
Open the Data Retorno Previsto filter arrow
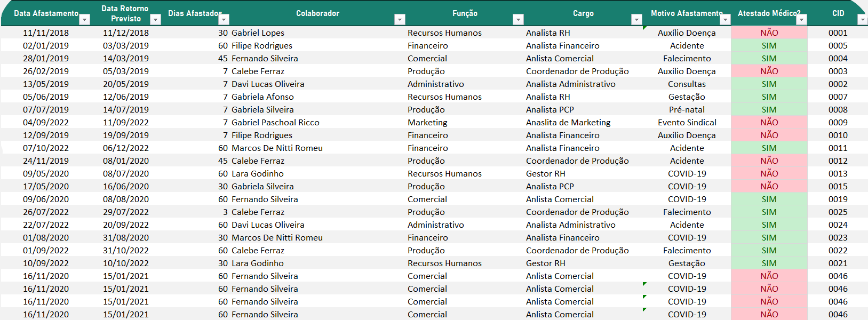155,20
